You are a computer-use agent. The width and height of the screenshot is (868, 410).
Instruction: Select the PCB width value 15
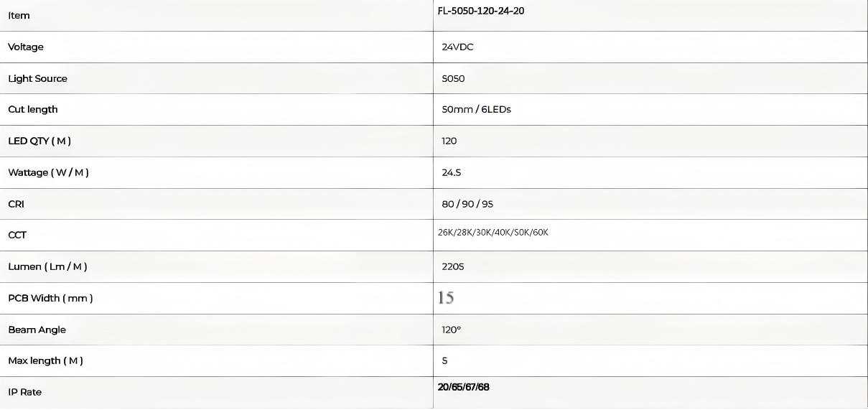[446, 297]
